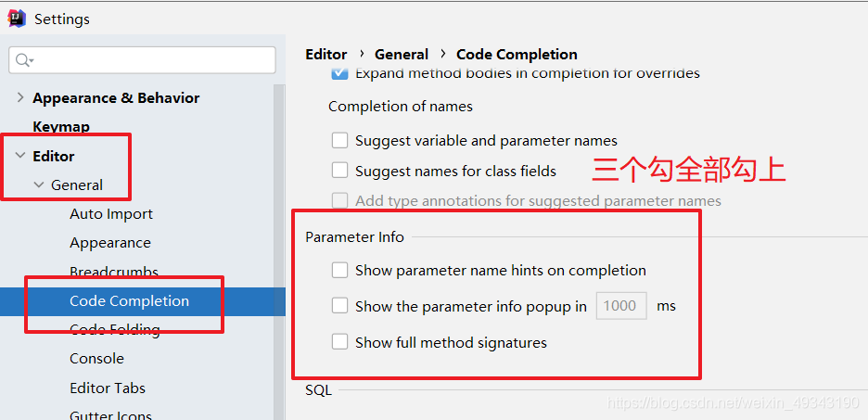This screenshot has height=420, width=868.
Task: Click Editor in the breadcrumb path
Action: point(326,54)
